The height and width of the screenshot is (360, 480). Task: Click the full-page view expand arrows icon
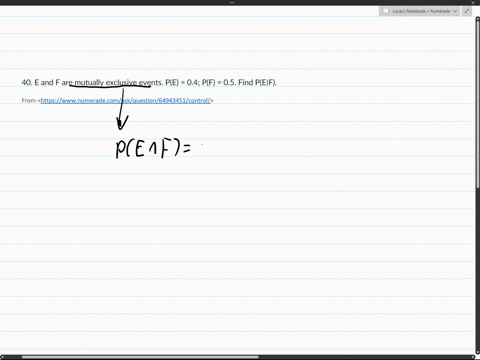pyautogui.click(x=467, y=11)
